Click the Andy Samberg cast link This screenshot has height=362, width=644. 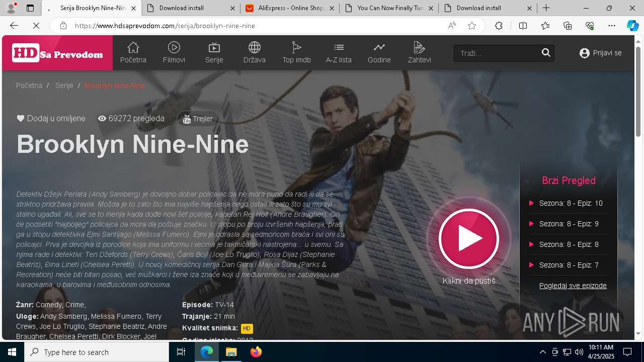(x=63, y=316)
